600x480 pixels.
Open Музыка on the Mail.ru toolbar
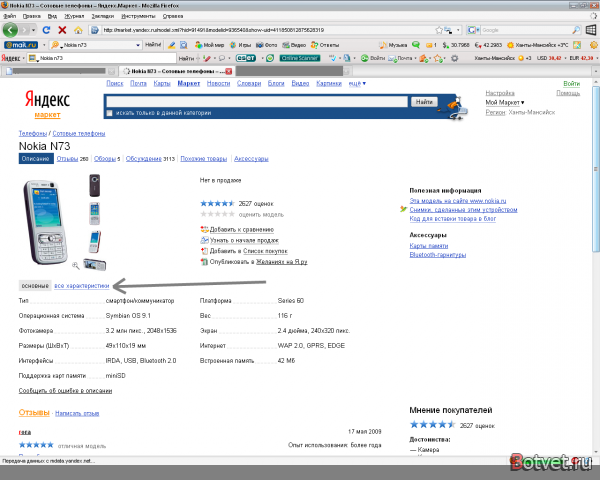[393, 45]
